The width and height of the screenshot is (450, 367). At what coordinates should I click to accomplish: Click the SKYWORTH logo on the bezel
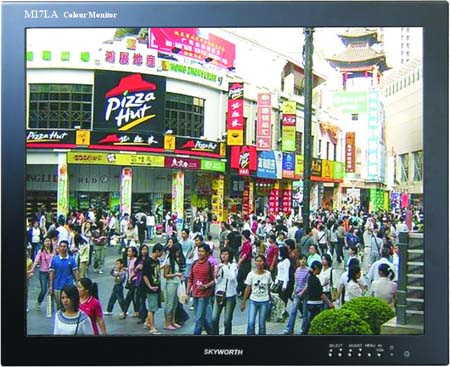(x=223, y=352)
